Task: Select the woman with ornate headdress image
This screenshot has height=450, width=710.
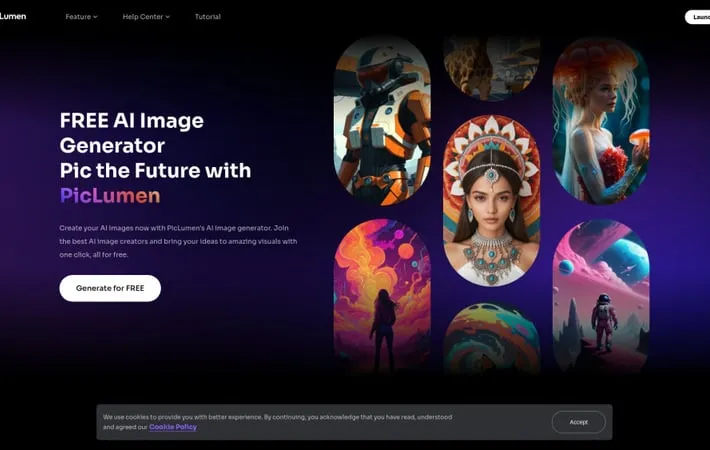Action: (x=491, y=200)
